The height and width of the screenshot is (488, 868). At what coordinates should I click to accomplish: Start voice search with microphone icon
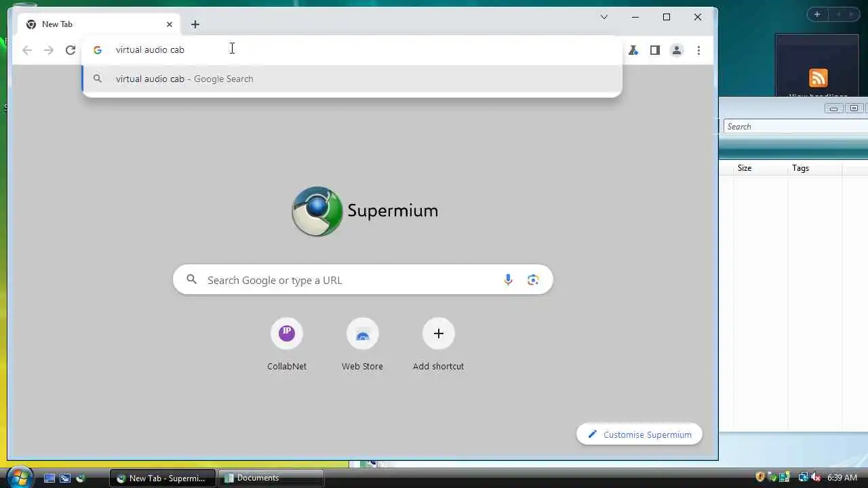(508, 280)
